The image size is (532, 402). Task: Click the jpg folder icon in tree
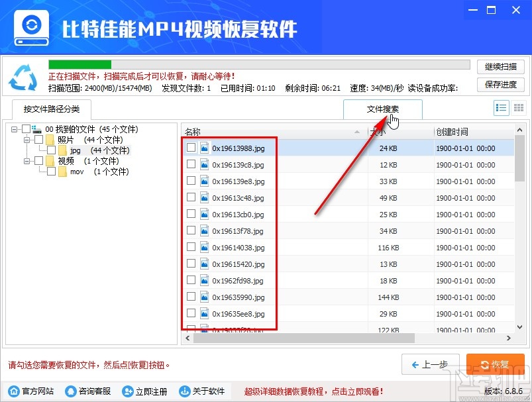(x=62, y=150)
